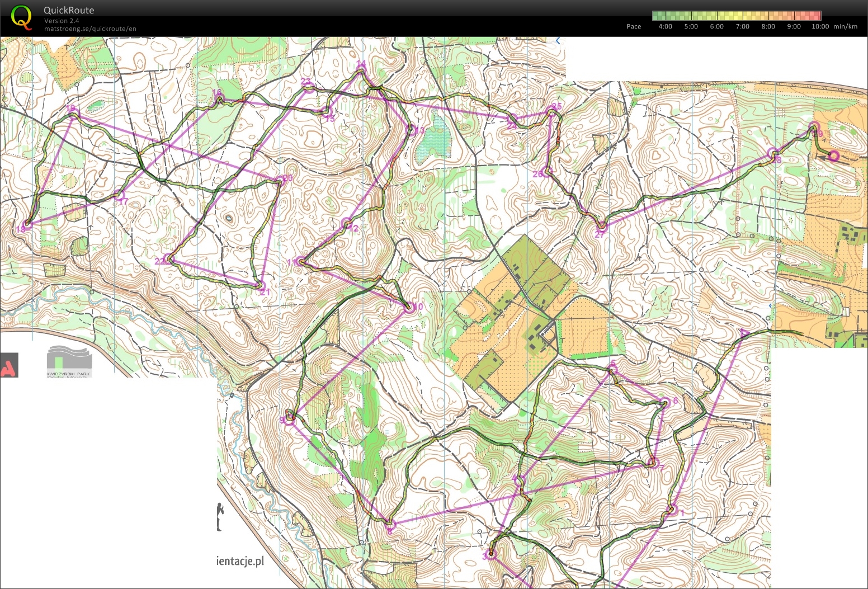The height and width of the screenshot is (589, 868).
Task: Click the Kwidzyński Park logo
Action: coord(68,361)
